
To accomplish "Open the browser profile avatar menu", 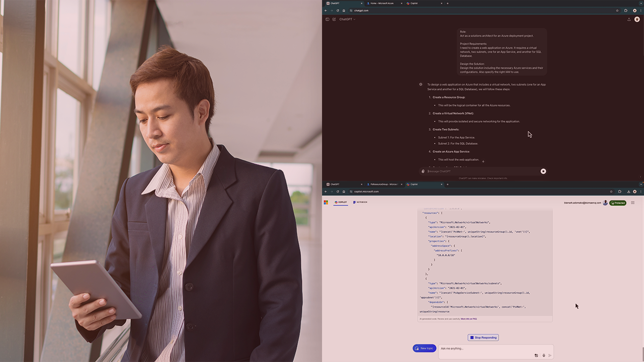I will click(x=635, y=10).
